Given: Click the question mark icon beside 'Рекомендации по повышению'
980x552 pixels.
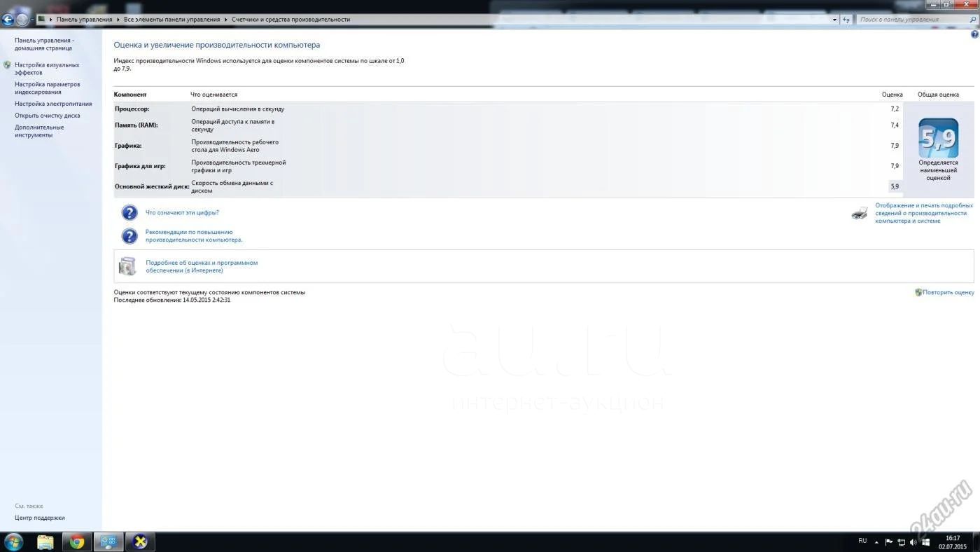Looking at the screenshot, I should coord(129,236).
